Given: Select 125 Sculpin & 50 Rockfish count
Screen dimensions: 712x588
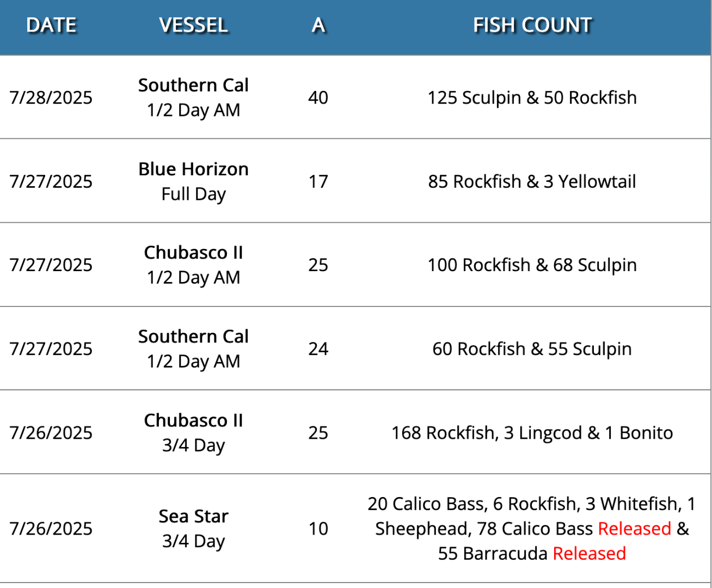Looking at the screenshot, I should [x=532, y=97].
